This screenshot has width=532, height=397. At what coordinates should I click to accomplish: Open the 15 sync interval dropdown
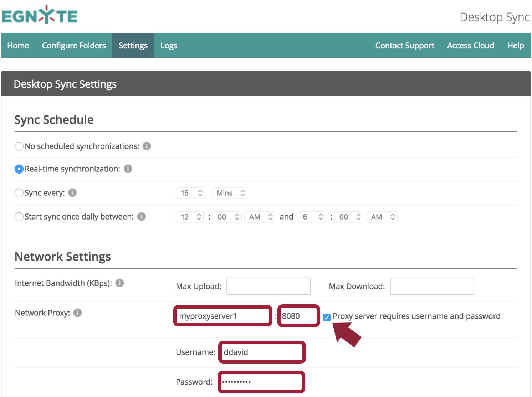click(190, 193)
